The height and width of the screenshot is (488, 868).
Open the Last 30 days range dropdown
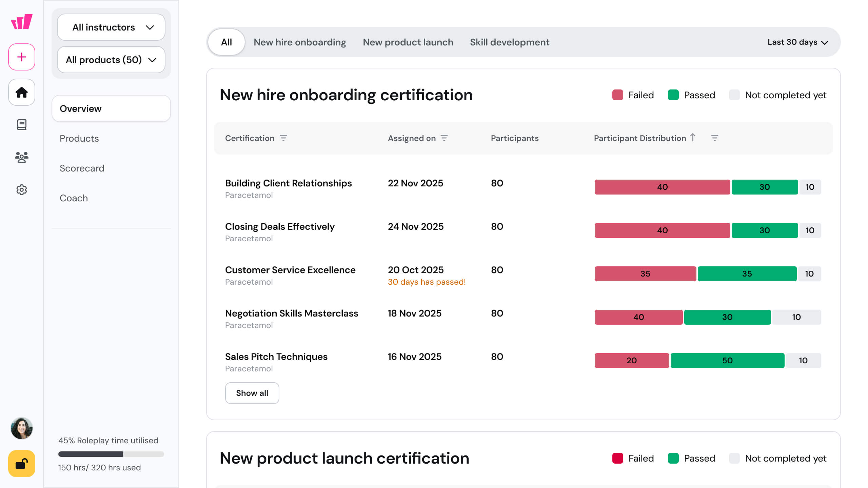[797, 42]
